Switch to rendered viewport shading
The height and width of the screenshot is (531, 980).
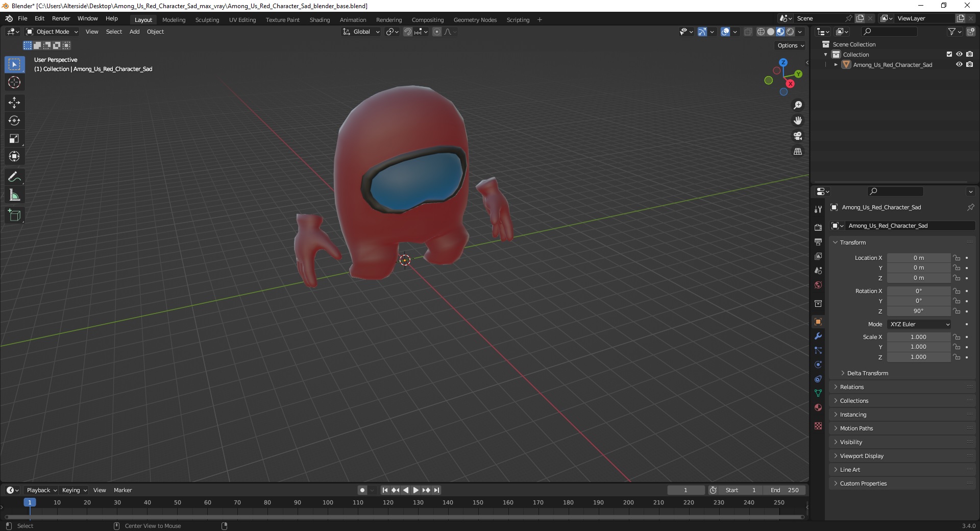790,32
